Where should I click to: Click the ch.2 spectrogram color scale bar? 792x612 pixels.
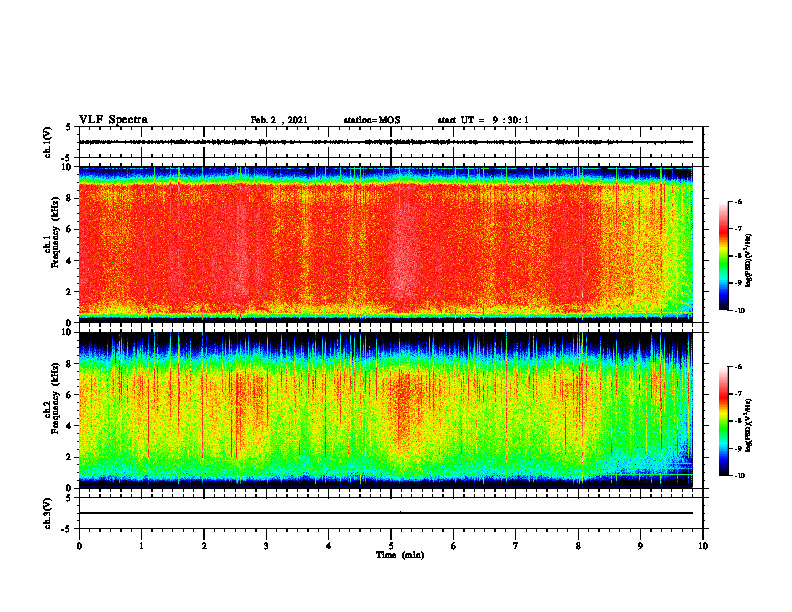point(724,421)
